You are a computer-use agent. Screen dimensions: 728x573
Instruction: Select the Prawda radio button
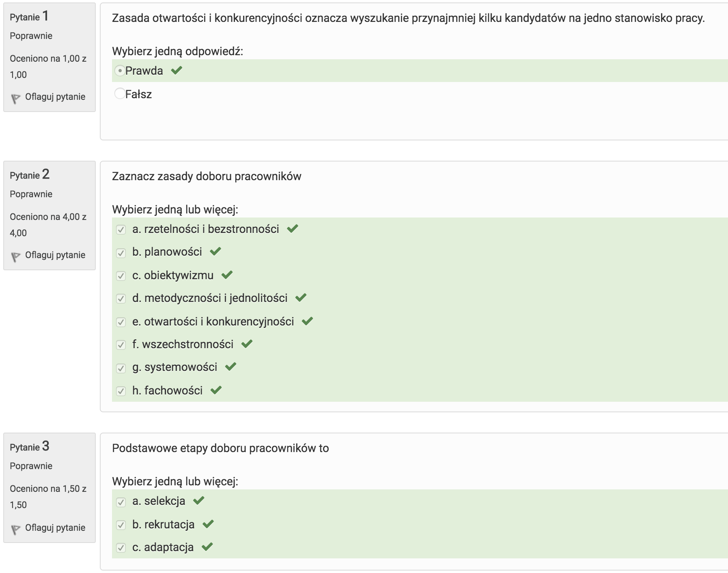tap(120, 71)
